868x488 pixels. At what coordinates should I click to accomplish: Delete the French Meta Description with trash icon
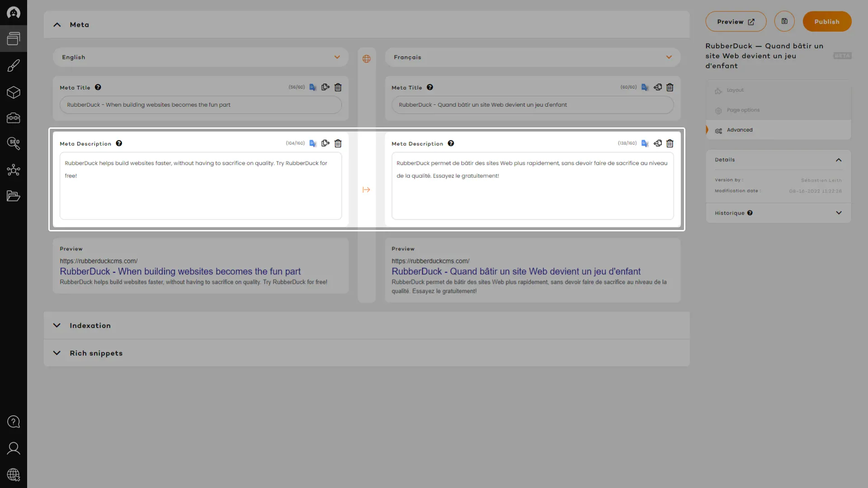pyautogui.click(x=670, y=144)
